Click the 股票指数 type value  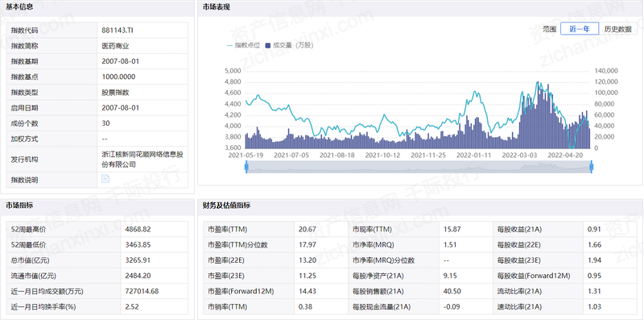pos(115,93)
